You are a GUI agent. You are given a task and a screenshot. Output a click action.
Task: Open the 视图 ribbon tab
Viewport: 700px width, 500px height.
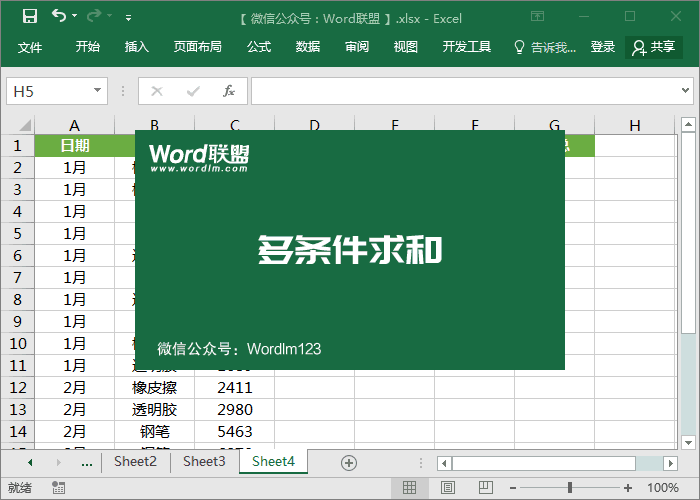point(405,46)
